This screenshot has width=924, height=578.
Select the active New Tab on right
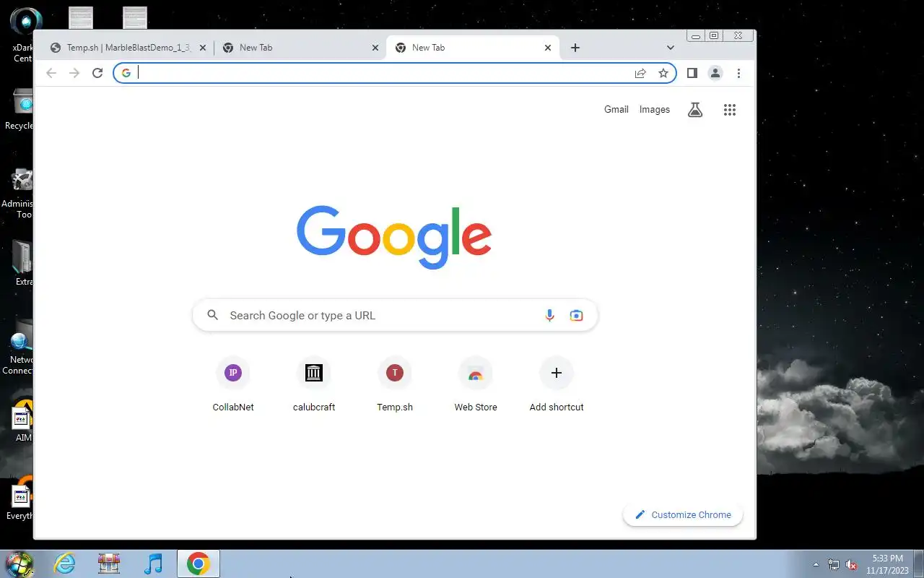(x=473, y=48)
